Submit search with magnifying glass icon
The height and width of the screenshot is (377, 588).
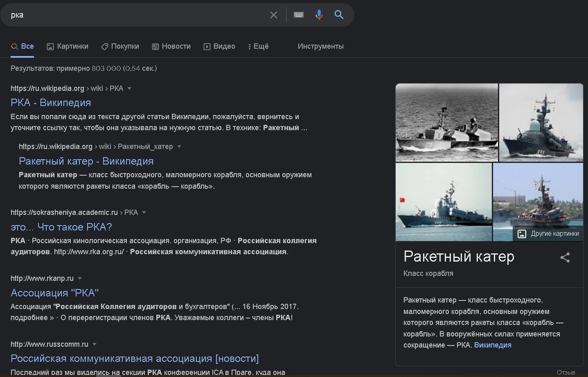(x=339, y=15)
